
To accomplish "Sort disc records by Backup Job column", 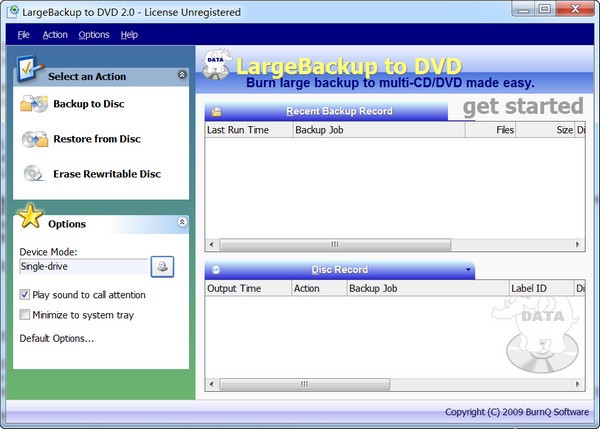I will (x=428, y=289).
